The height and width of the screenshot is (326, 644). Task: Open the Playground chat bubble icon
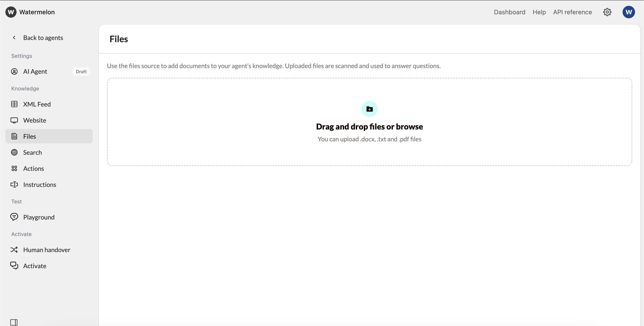tap(14, 217)
